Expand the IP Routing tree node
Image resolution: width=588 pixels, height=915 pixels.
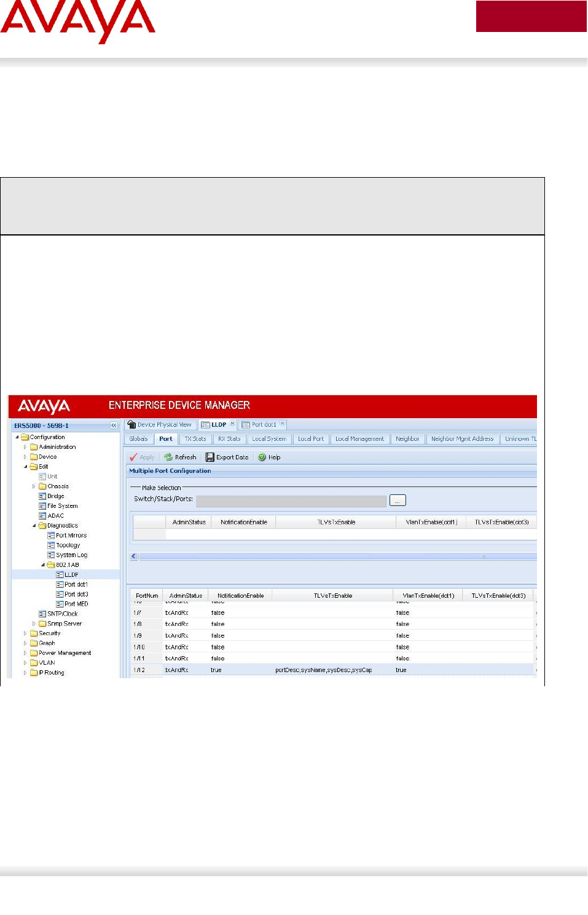[25, 673]
